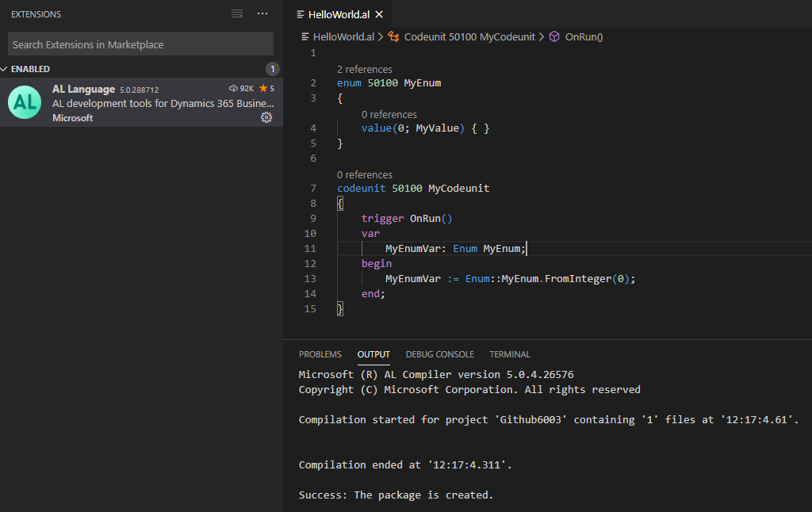Click the AL Language extension logo icon
The width and height of the screenshot is (812, 512).
[24, 101]
